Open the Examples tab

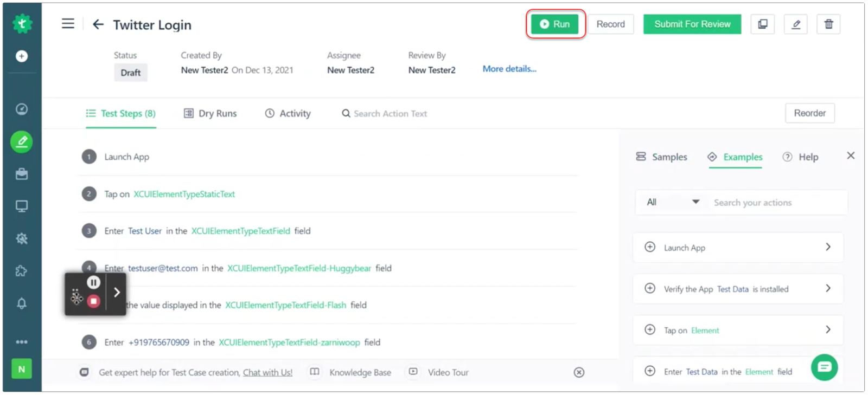(735, 157)
